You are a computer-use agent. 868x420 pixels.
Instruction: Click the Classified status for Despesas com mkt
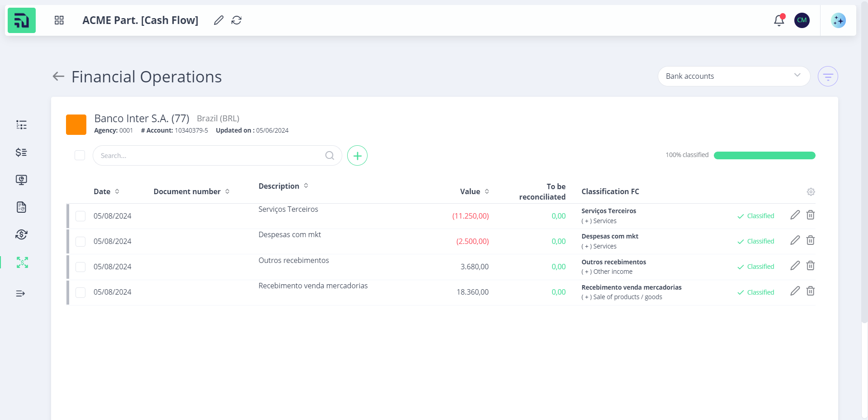coord(756,241)
